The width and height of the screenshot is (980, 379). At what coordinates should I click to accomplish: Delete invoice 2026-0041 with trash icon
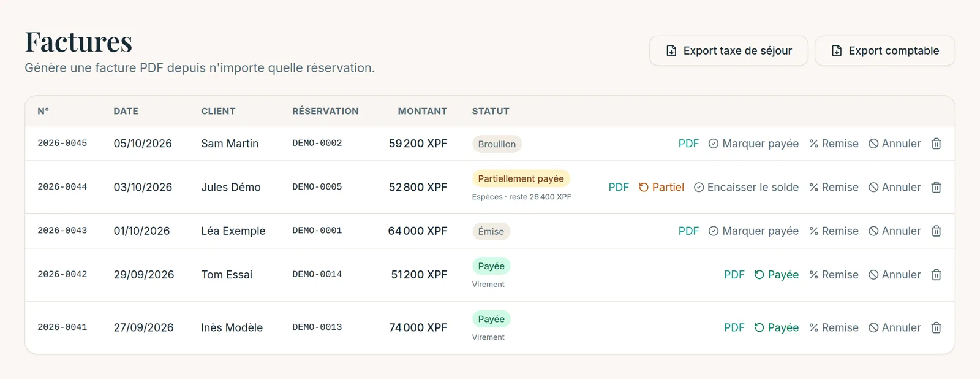coord(936,327)
